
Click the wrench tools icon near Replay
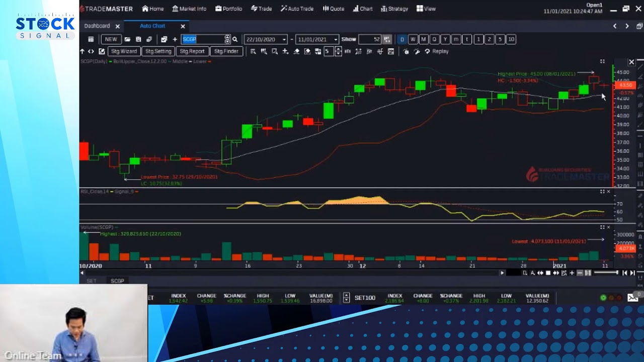click(417, 51)
